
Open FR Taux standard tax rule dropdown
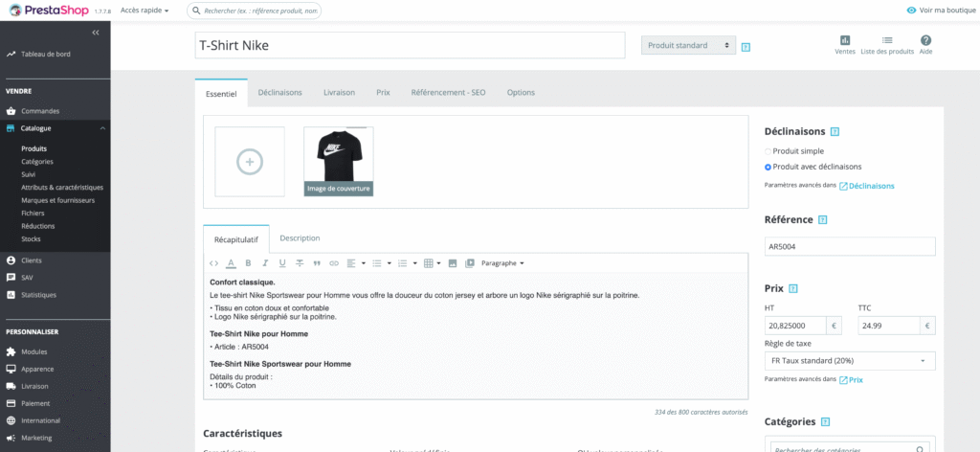[x=850, y=361]
